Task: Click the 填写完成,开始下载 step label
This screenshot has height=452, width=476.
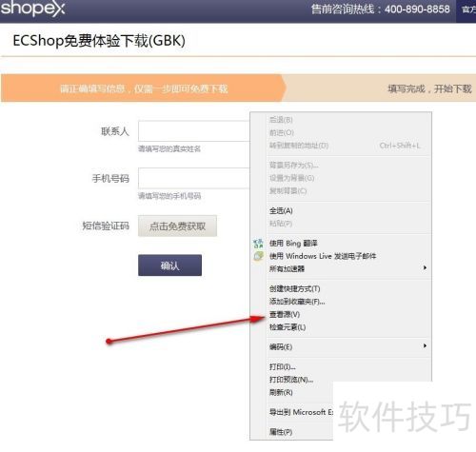Action: (429, 88)
